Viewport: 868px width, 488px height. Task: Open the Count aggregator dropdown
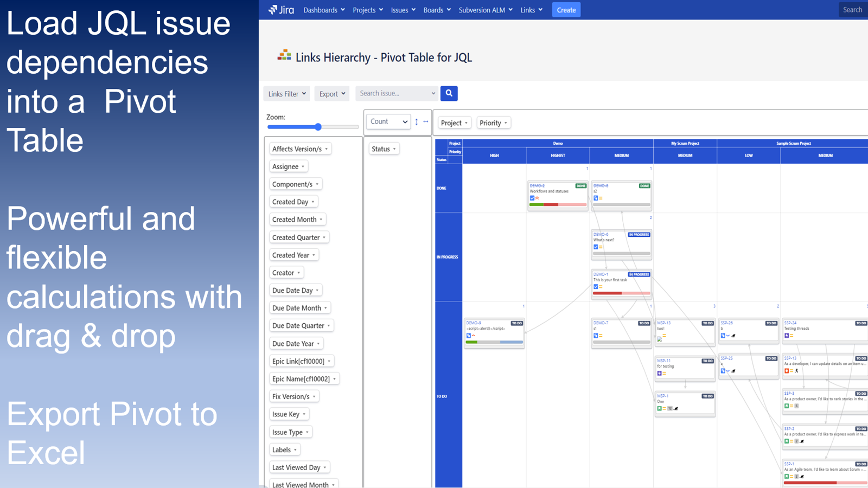tap(388, 121)
